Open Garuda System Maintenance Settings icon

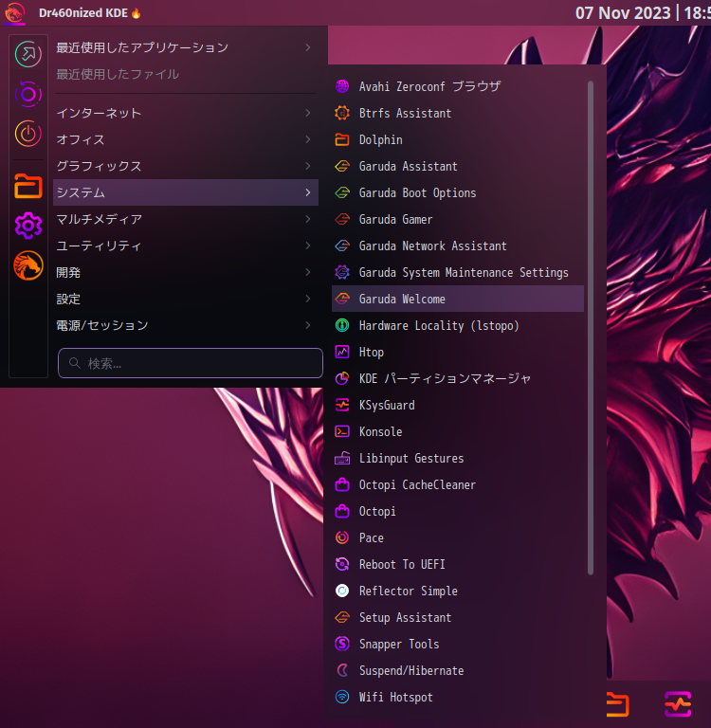click(x=342, y=272)
